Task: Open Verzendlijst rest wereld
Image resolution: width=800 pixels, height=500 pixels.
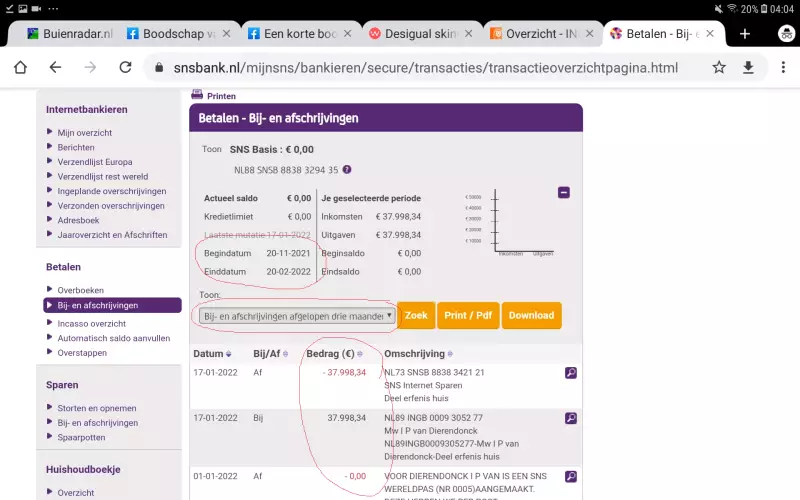Action: tap(103, 177)
